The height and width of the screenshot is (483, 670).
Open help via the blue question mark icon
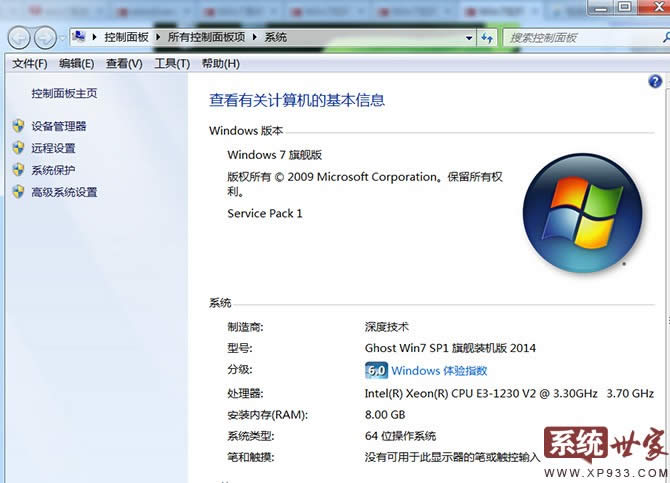tap(655, 82)
